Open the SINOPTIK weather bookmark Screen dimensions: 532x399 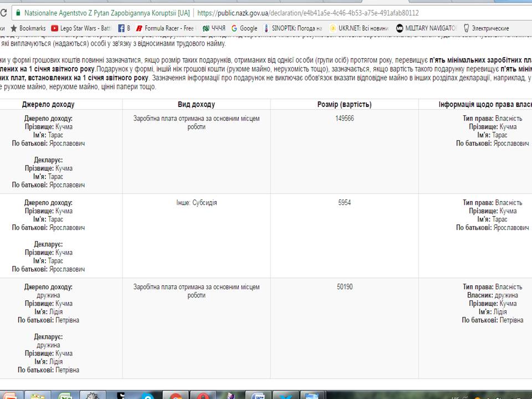[293, 28]
